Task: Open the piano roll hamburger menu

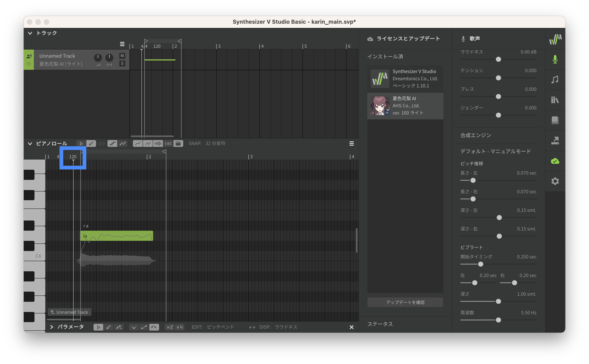Action: coord(352,143)
